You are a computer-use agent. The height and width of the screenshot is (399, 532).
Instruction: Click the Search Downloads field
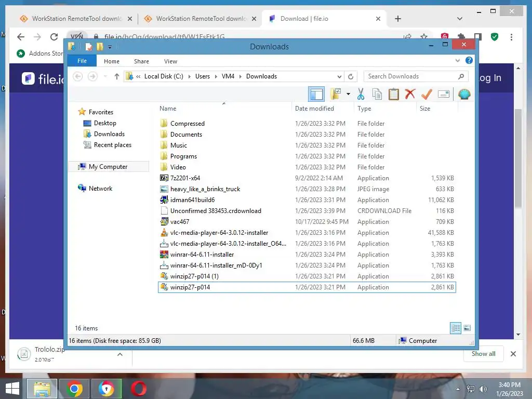click(x=416, y=76)
